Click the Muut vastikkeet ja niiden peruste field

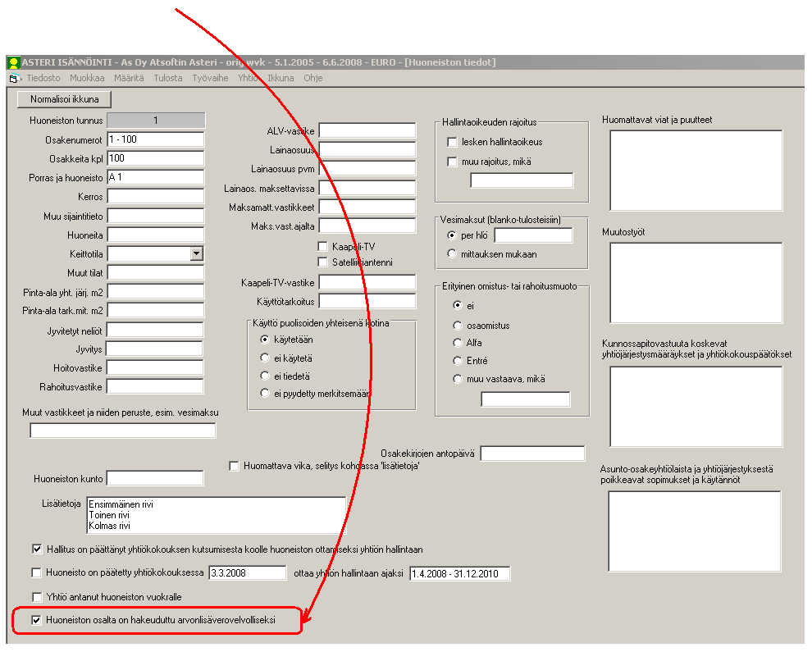coord(123,431)
